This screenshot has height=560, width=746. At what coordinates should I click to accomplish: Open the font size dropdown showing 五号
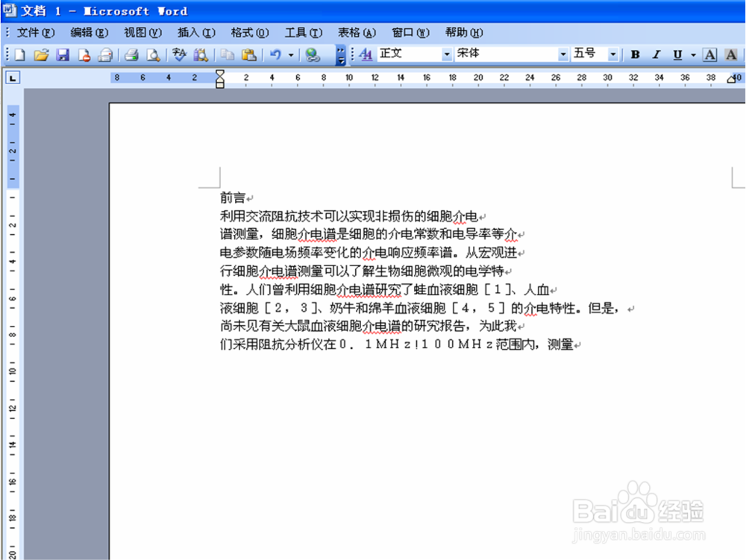click(612, 54)
